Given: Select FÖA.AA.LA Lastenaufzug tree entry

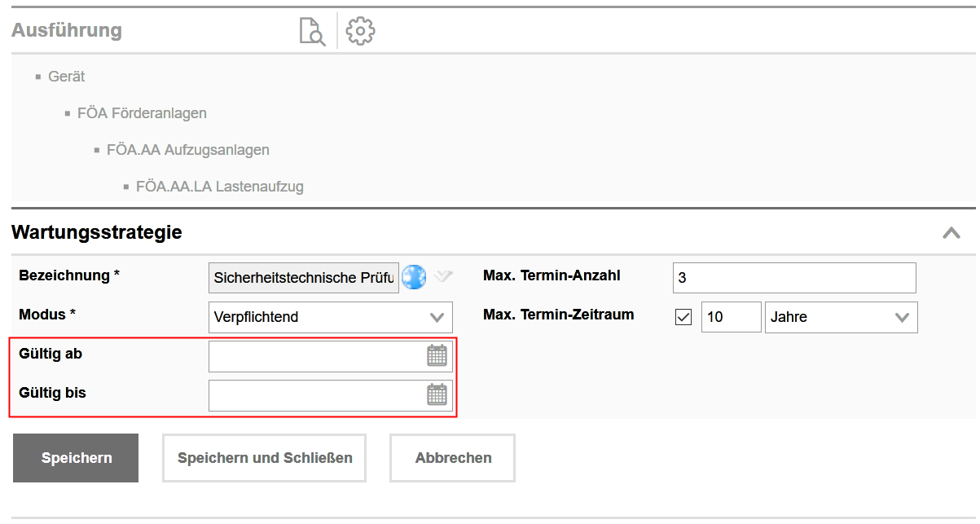Looking at the screenshot, I should 219,187.
